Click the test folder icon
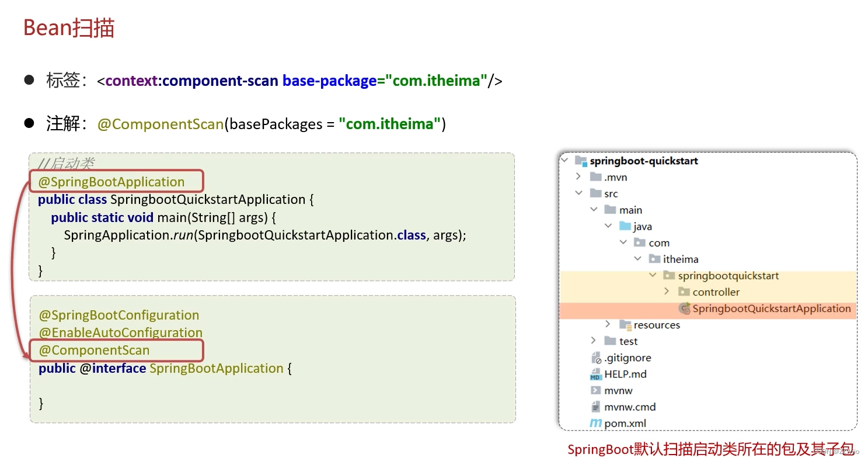The height and width of the screenshot is (461, 868). [x=611, y=341]
